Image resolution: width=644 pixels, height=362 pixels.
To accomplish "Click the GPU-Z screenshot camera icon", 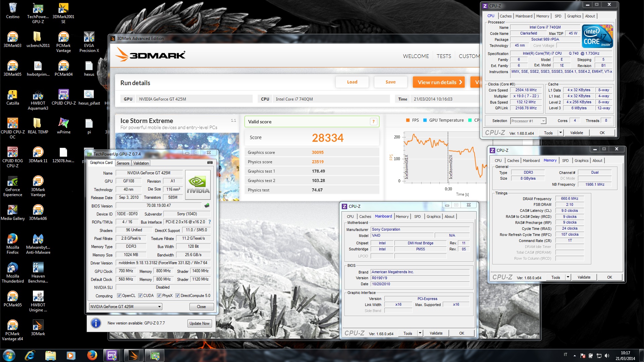I will point(210,163).
